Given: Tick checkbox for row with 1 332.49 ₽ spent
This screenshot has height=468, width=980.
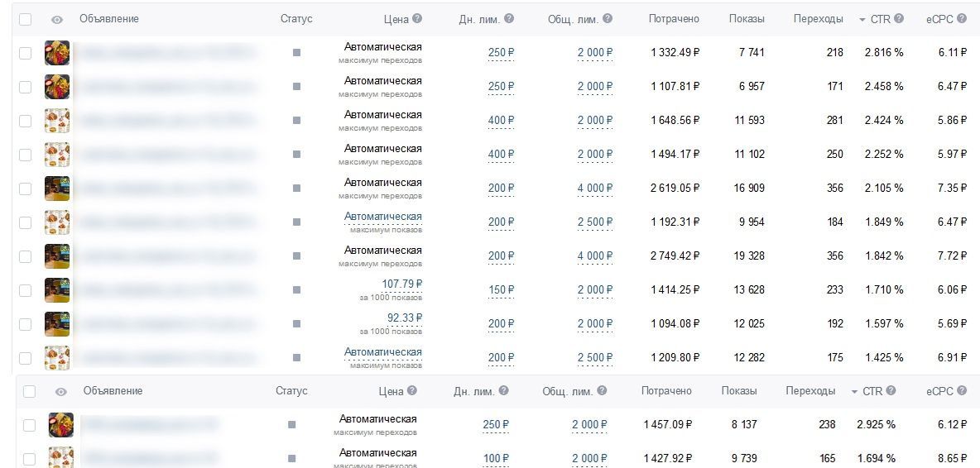Looking at the screenshot, I should (x=25, y=53).
